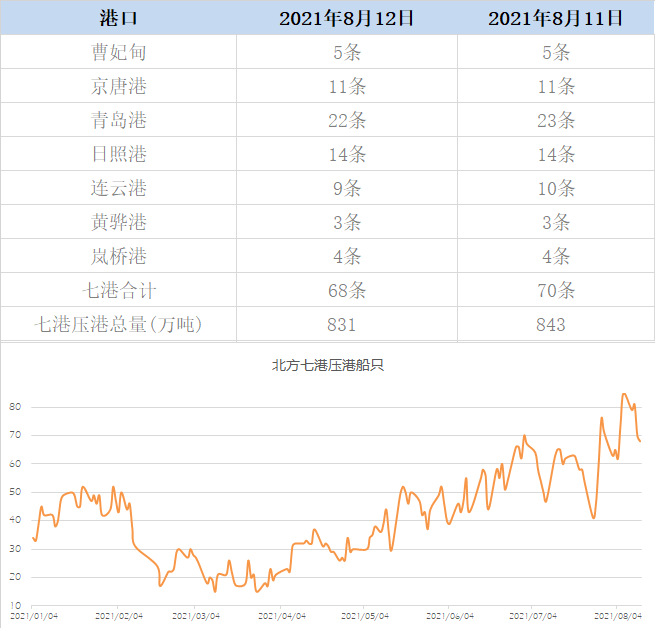
Task: Click the 2021/06/04 x-axis label
Action: coord(450,616)
